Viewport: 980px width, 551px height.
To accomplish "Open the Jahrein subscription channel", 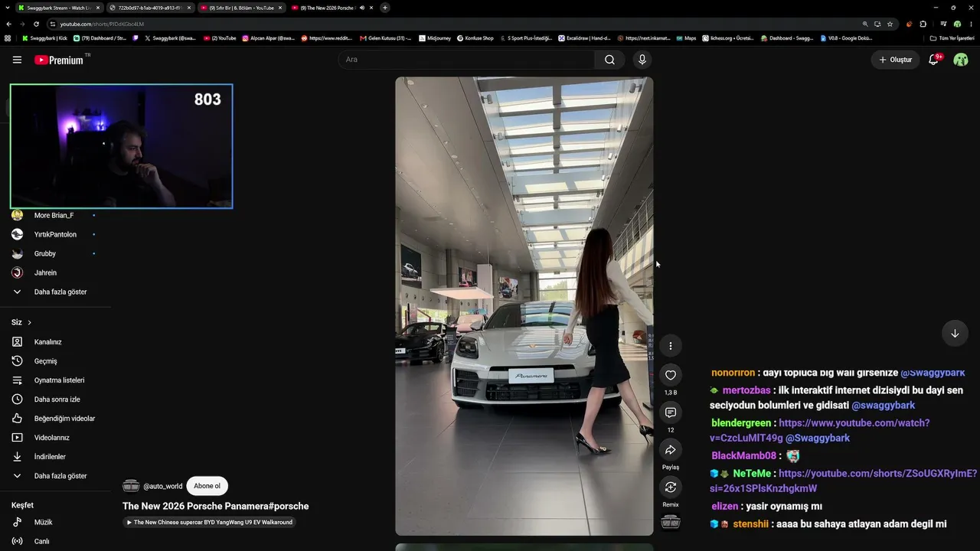I will tap(45, 272).
